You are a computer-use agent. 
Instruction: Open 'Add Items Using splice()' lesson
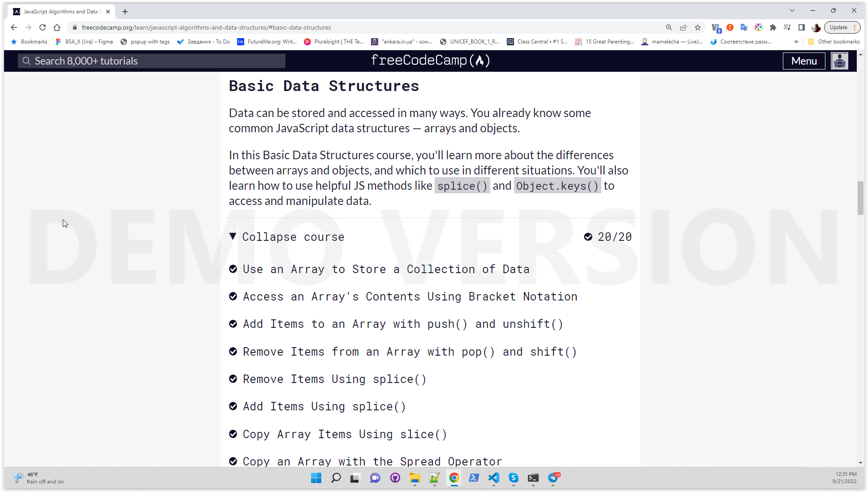[x=324, y=406]
